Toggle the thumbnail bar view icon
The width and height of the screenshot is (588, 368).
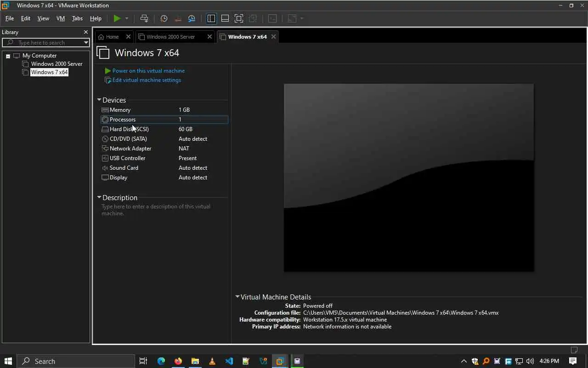click(225, 18)
